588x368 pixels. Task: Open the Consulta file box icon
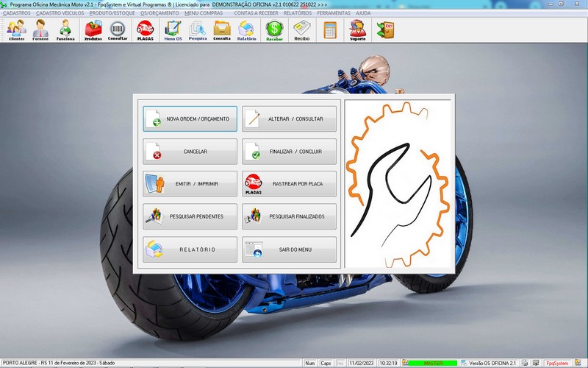point(222,30)
